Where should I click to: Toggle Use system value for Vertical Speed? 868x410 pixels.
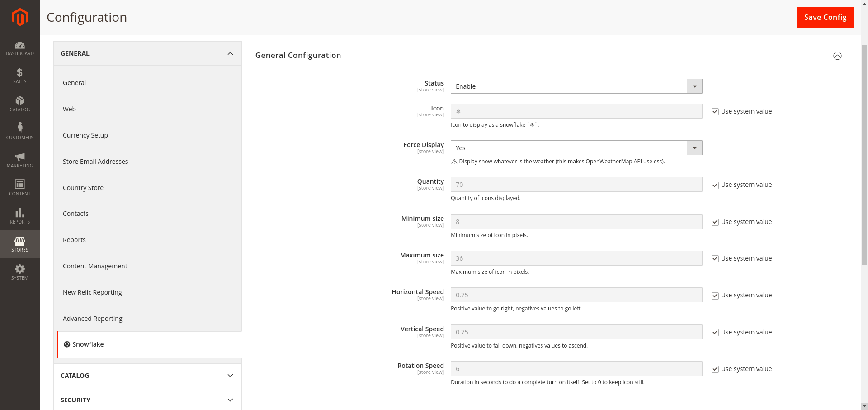pos(715,333)
